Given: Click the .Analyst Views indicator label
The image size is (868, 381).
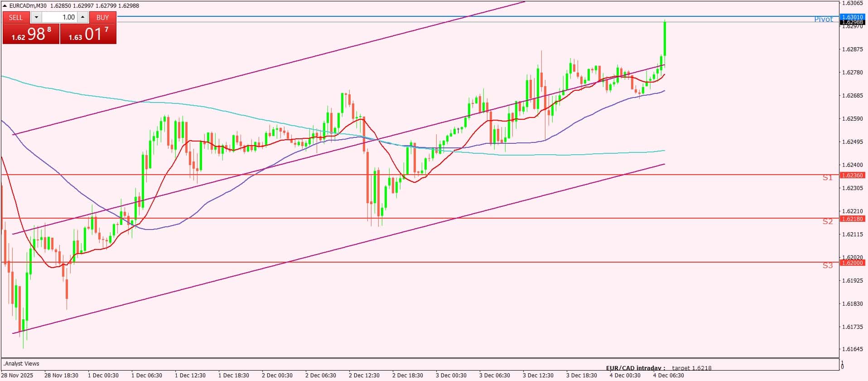Looking at the screenshot, I should pyautogui.click(x=21, y=363).
